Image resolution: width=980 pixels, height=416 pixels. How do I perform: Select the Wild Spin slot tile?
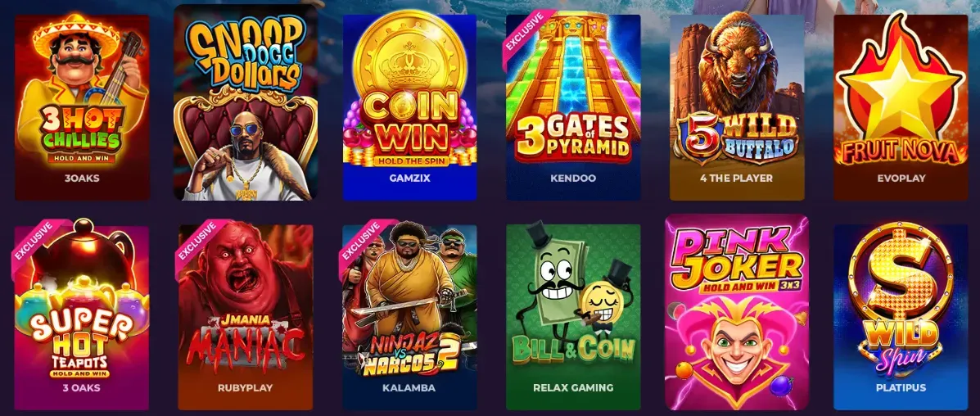pos(901,317)
